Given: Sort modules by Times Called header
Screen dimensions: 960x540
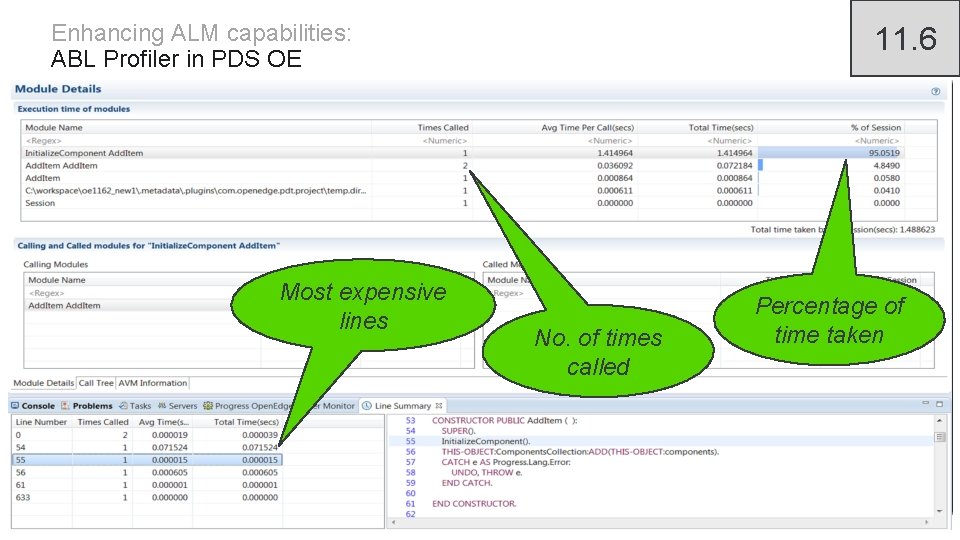Looking at the screenshot, I should pos(421,127).
